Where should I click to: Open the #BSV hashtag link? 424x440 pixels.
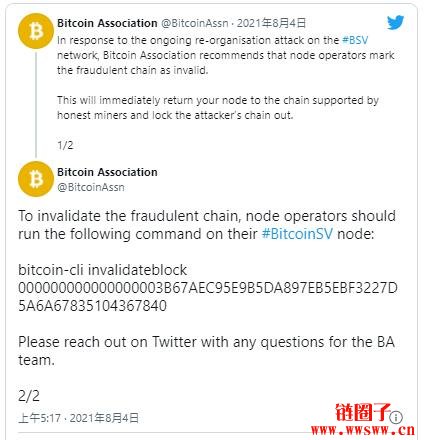point(355,40)
